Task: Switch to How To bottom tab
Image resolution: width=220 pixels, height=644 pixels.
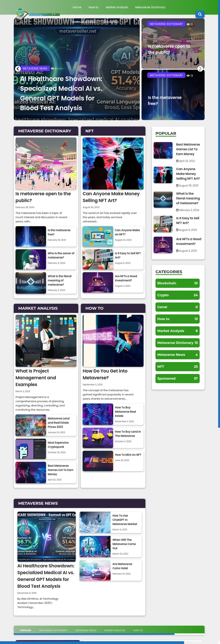Action: 138,630
